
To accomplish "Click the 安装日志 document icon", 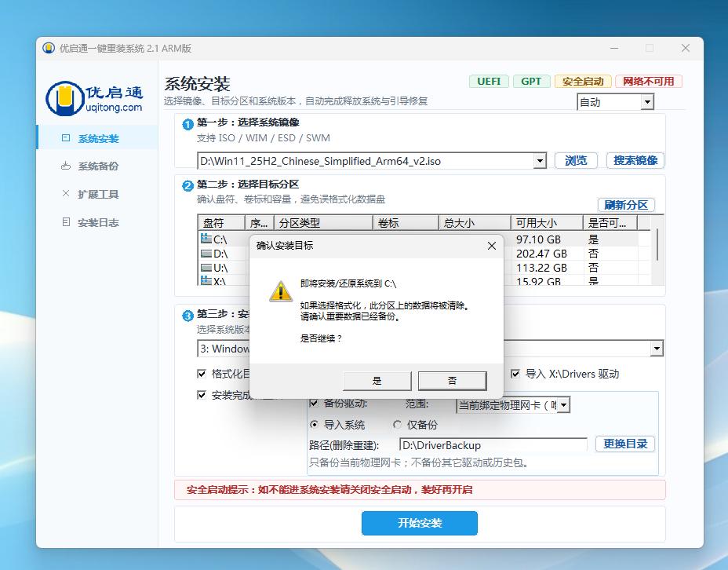I will (x=66, y=222).
